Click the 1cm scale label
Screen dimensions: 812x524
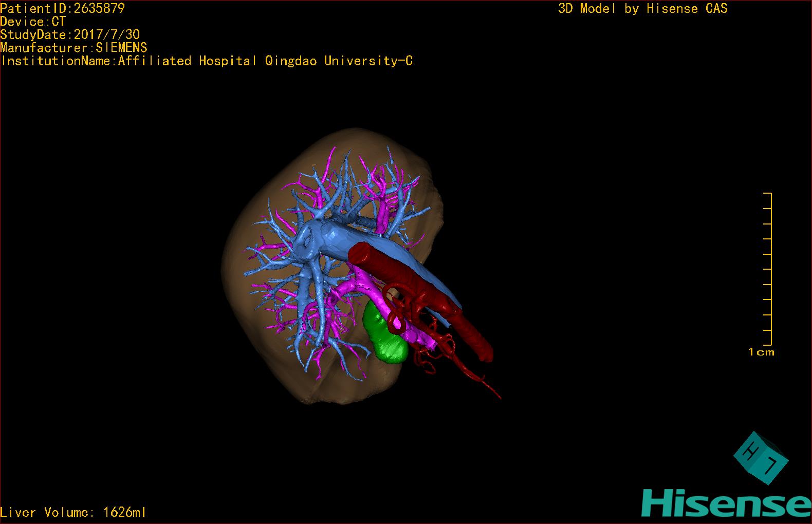[x=761, y=352]
